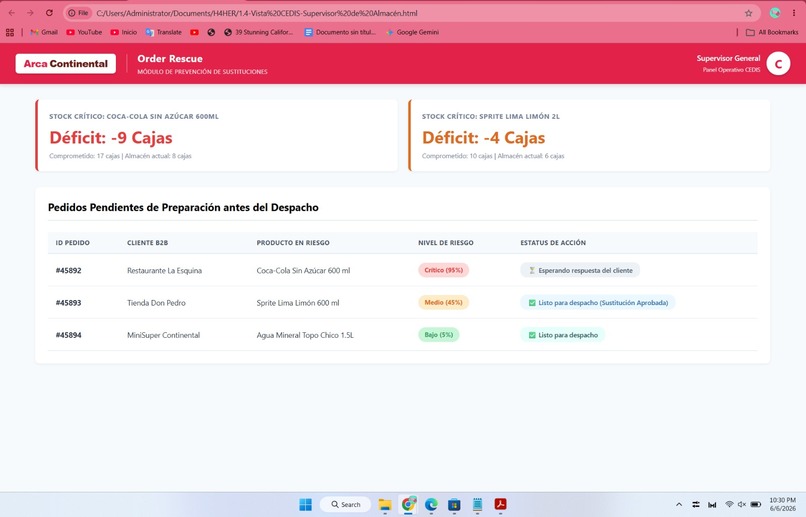Click the Supervisor General user avatar
Image resolution: width=806 pixels, height=517 pixels.
pos(778,64)
